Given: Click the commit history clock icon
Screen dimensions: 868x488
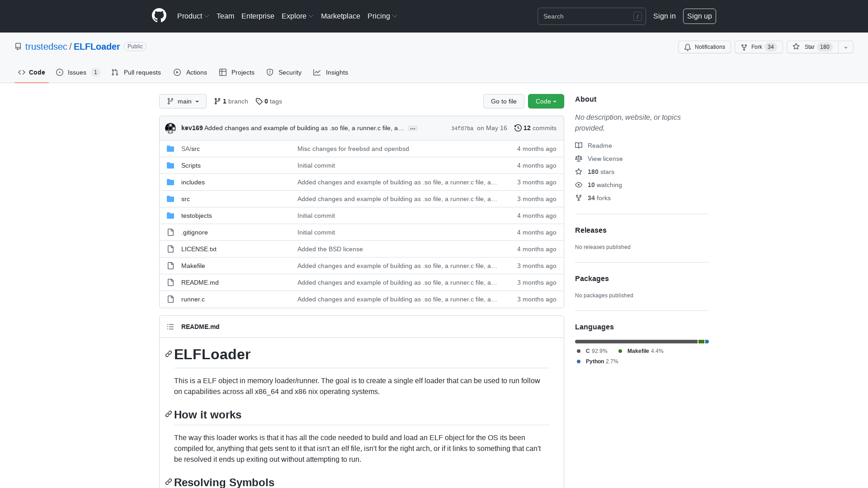Looking at the screenshot, I should point(518,128).
